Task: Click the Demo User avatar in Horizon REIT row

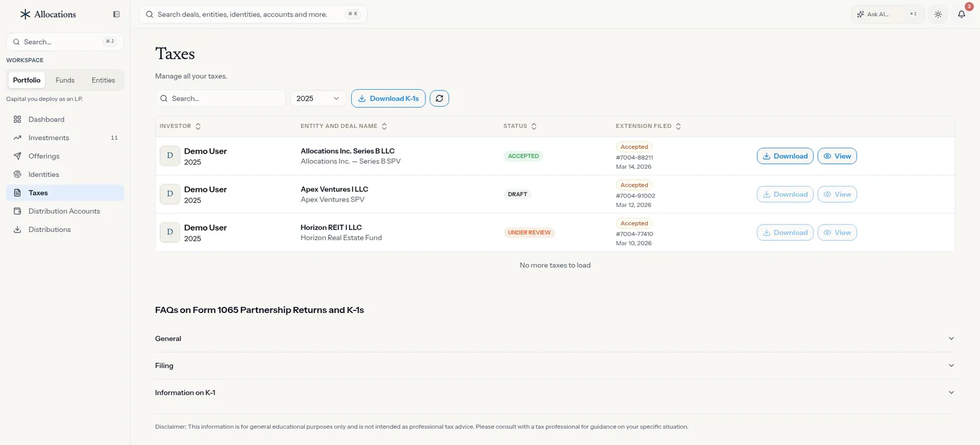Action: (x=170, y=232)
